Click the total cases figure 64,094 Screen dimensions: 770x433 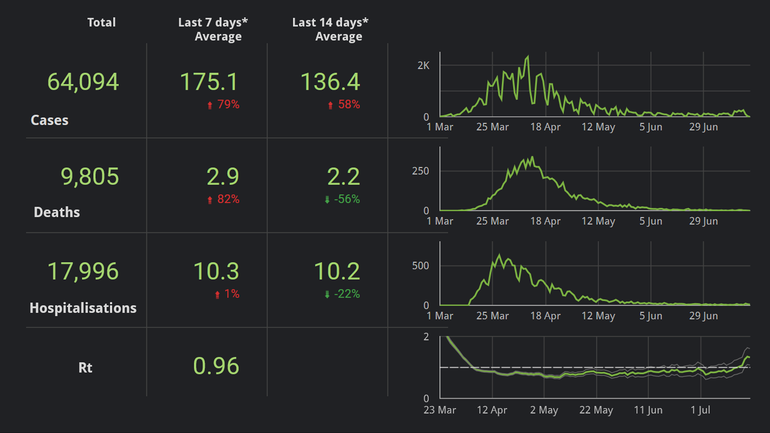83,82
